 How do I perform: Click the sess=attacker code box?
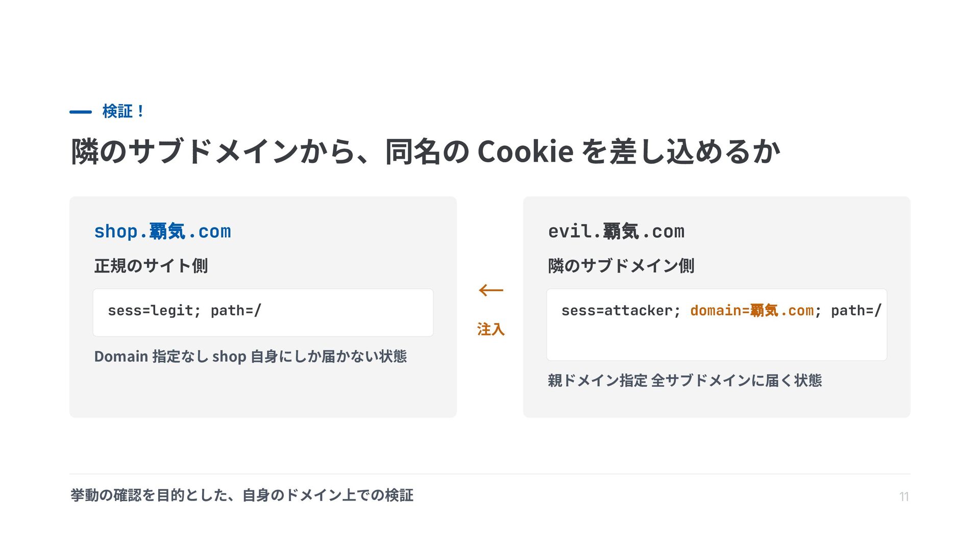(x=717, y=324)
